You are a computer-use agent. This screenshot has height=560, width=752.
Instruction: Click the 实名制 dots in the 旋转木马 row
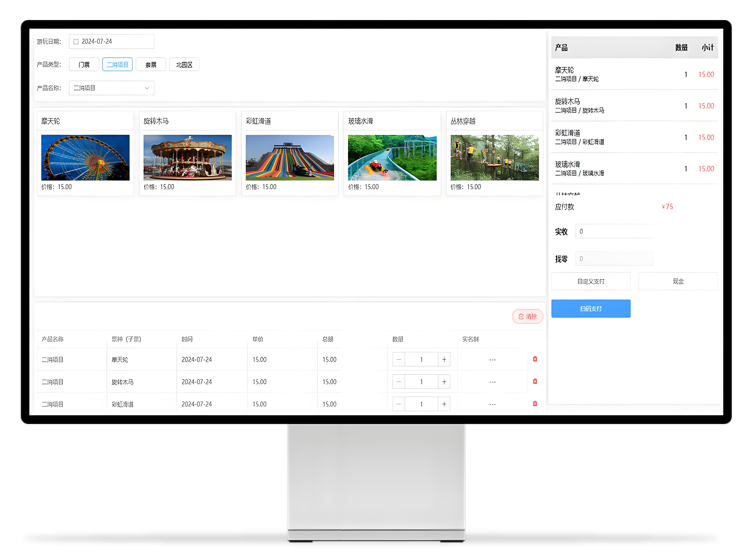pos(492,382)
